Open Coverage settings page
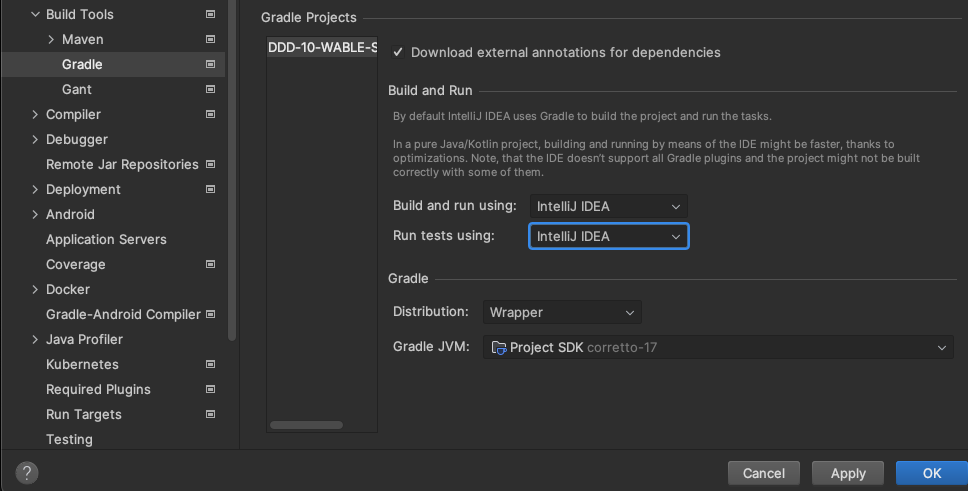The width and height of the screenshot is (968, 491). pos(75,264)
